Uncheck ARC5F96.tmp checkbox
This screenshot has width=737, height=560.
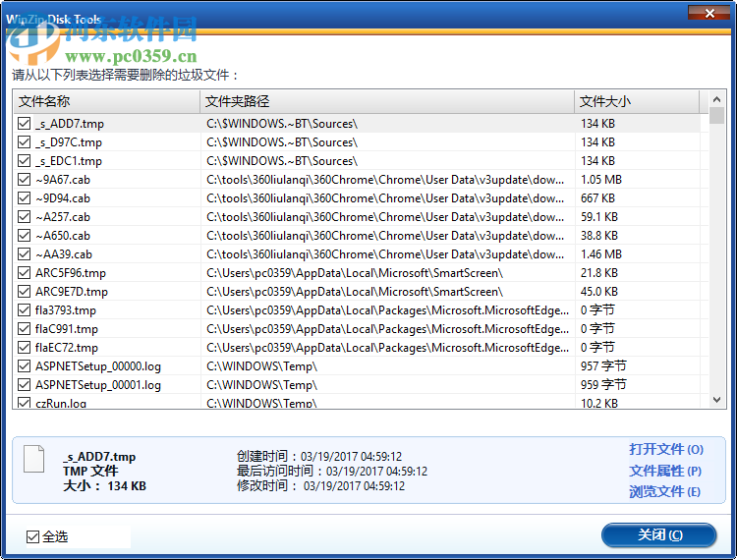click(x=24, y=273)
